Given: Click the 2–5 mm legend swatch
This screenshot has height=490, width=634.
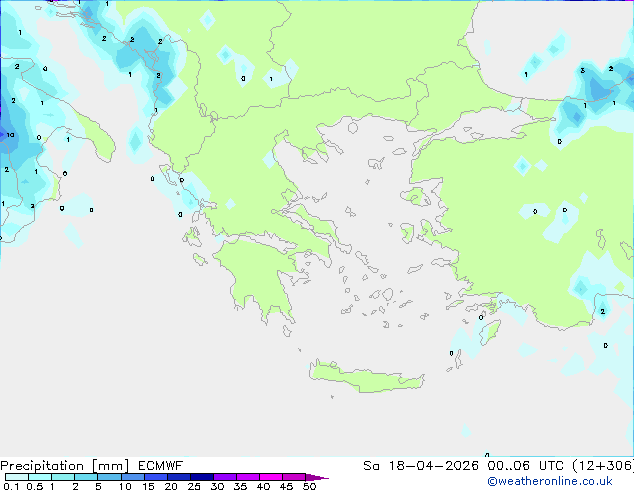Looking at the screenshot, I should coord(86,477).
